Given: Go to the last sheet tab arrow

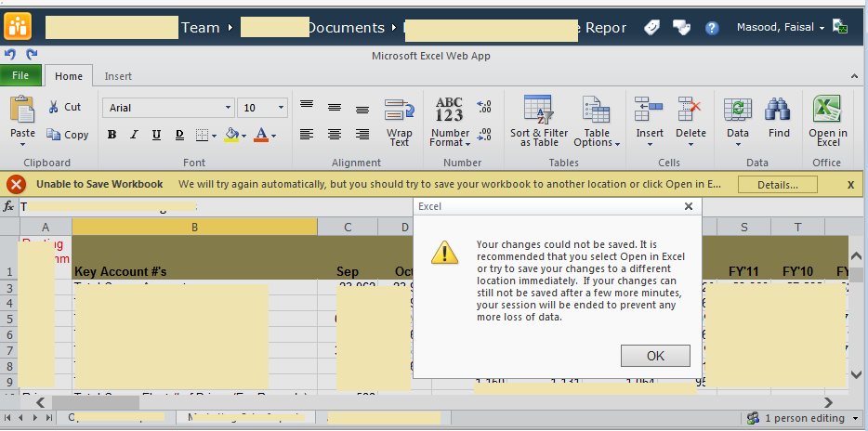Looking at the screenshot, I should point(48,418).
